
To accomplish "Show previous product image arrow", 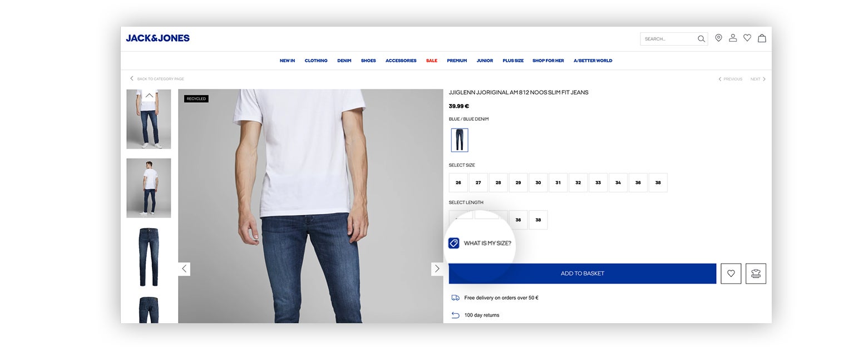I will [184, 269].
